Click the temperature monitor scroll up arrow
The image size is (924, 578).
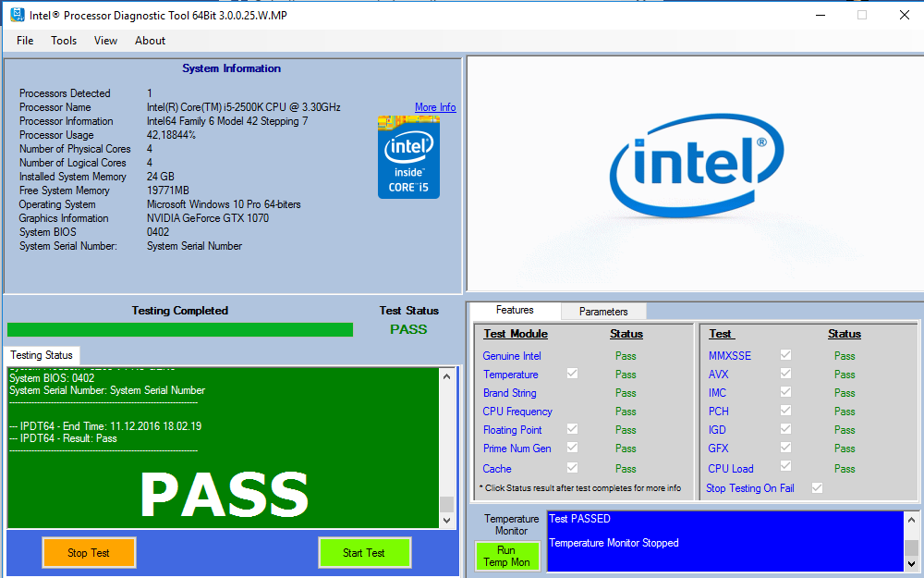point(911,520)
